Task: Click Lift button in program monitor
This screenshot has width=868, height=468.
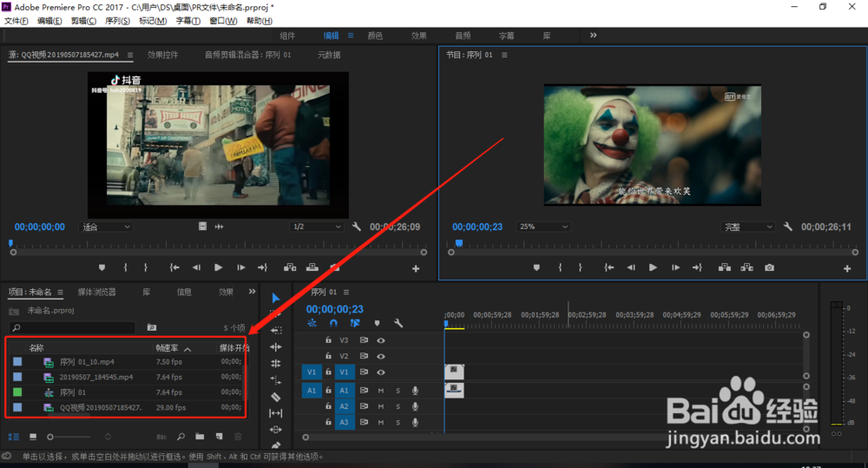Action: click(x=724, y=267)
